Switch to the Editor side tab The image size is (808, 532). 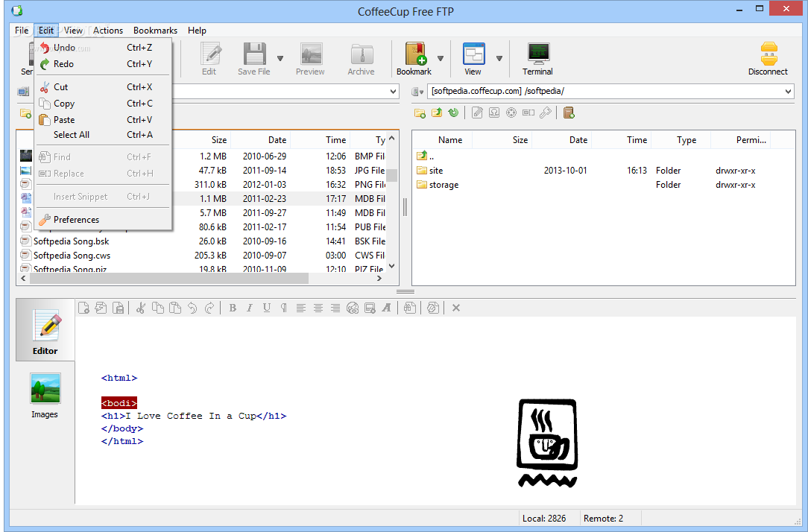45,329
